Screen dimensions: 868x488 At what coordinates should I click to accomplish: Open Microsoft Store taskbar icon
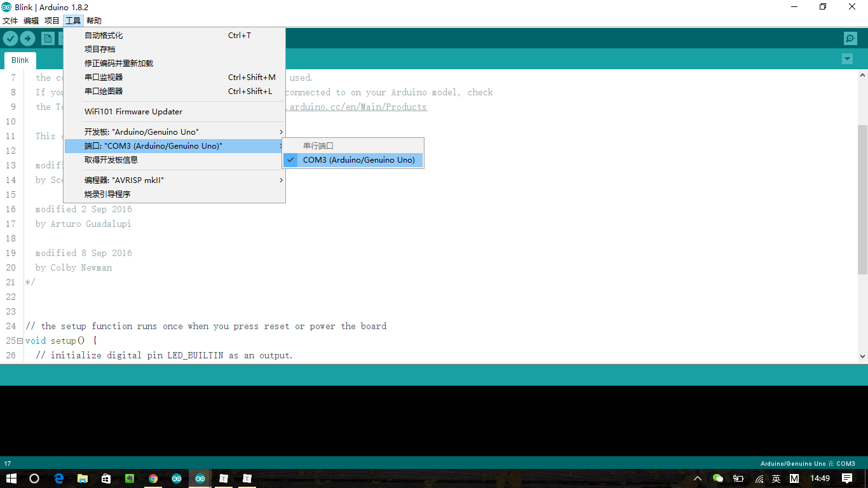[105, 478]
